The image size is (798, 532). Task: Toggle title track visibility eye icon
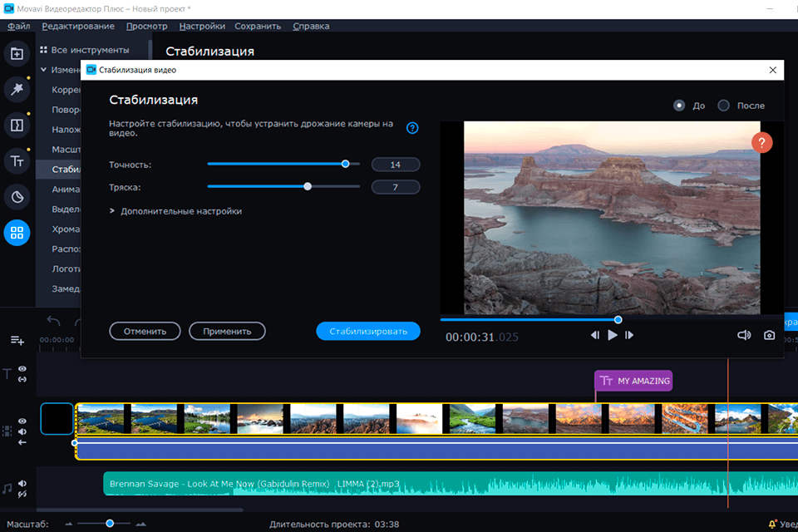[22, 369]
